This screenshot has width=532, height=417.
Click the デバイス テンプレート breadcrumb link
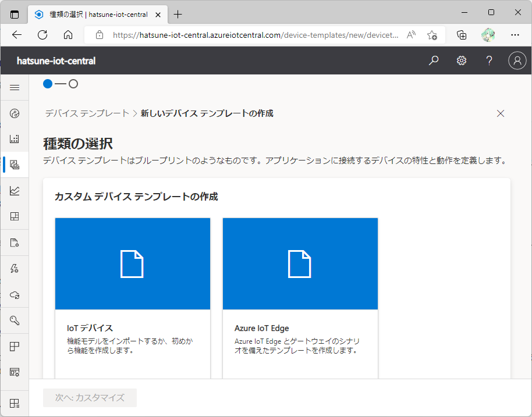(87, 113)
